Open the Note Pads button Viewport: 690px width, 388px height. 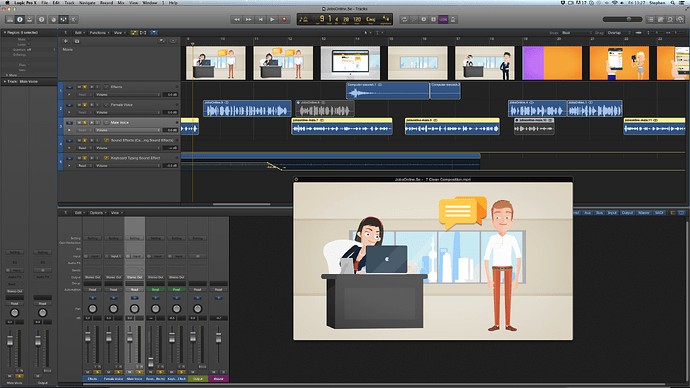pyautogui.click(x=661, y=19)
